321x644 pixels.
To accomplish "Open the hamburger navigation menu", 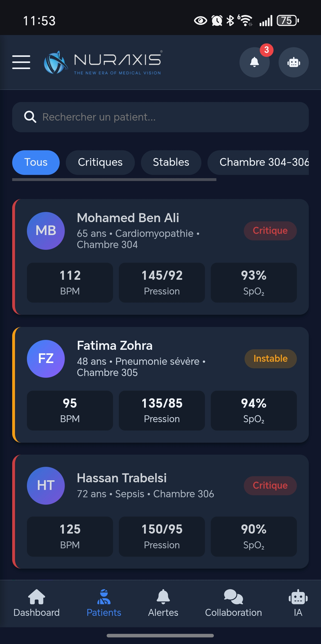I will click(21, 62).
